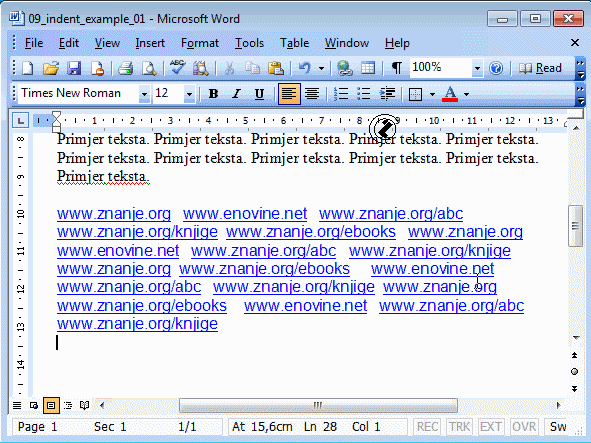Open the border style dropdown arrow
The width and height of the screenshot is (591, 443).
tap(432, 94)
